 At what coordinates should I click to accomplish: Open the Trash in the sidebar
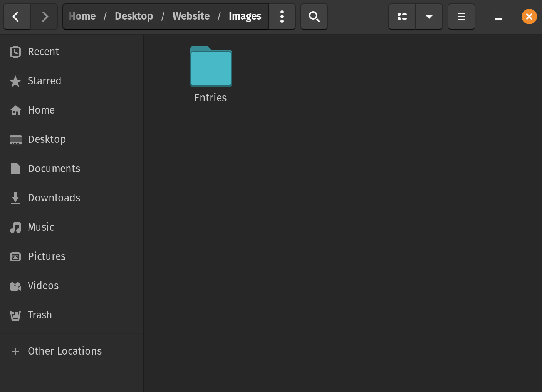click(x=40, y=315)
